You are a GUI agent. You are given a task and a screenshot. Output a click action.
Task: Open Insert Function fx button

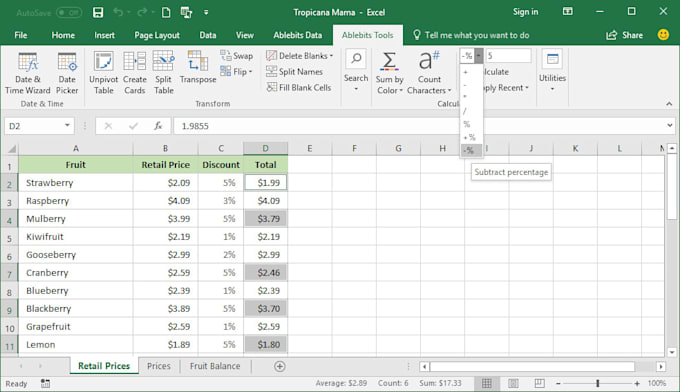tap(158, 126)
